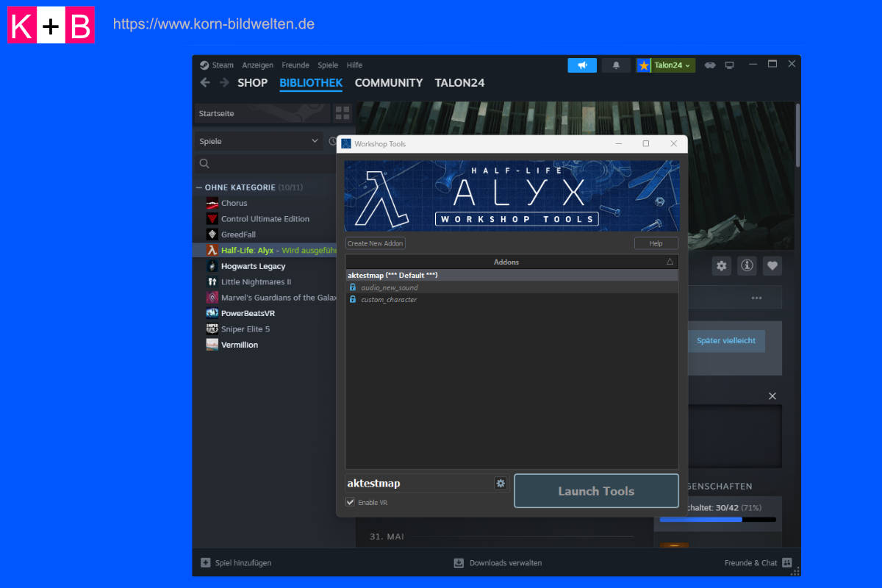
Task: Open the Steam notifications bell
Action: (x=616, y=65)
